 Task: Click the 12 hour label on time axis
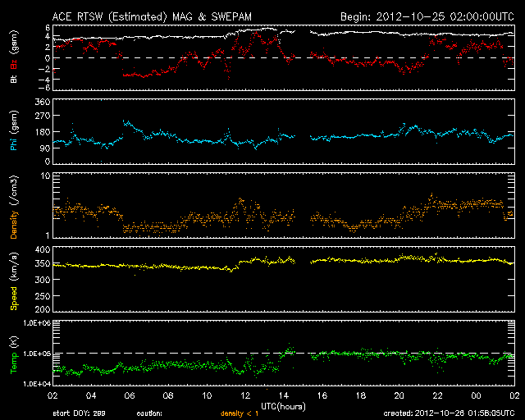pyautogui.click(x=245, y=395)
